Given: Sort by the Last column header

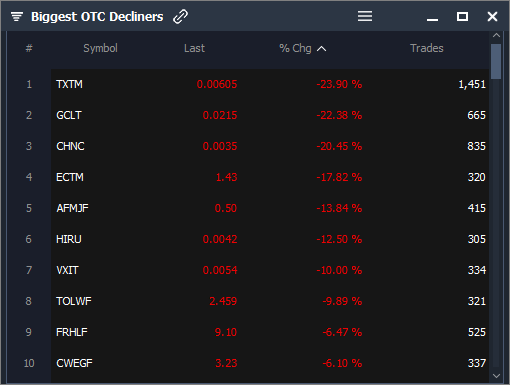Looking at the screenshot, I should (x=194, y=48).
